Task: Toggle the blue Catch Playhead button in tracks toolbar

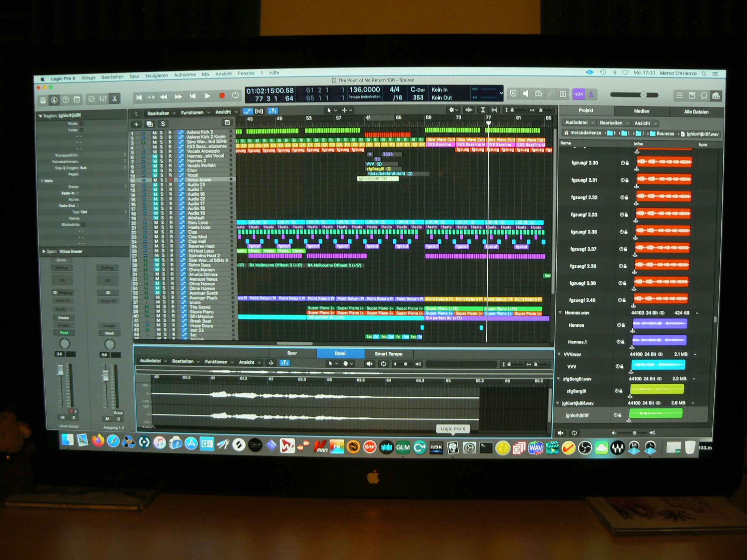Action: point(273,111)
